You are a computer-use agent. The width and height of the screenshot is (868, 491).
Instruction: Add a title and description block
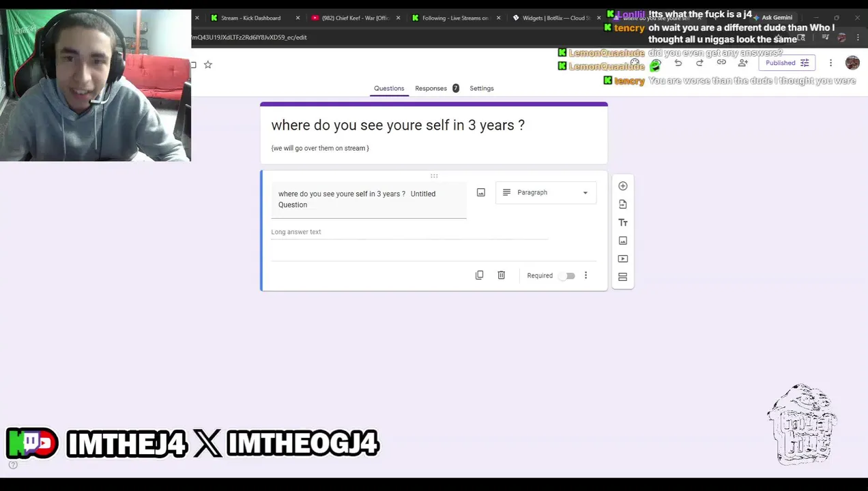[622, 222]
